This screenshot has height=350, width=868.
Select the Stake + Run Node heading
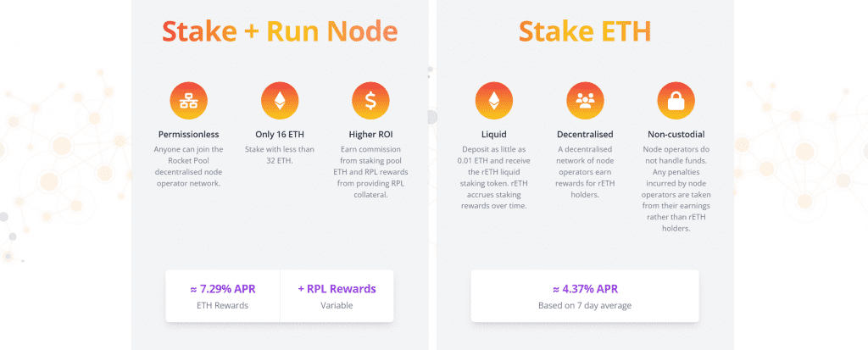[280, 31]
